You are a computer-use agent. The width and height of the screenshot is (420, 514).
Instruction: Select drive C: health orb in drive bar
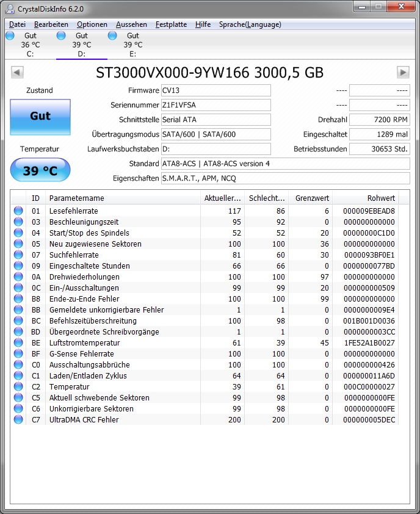point(10,35)
